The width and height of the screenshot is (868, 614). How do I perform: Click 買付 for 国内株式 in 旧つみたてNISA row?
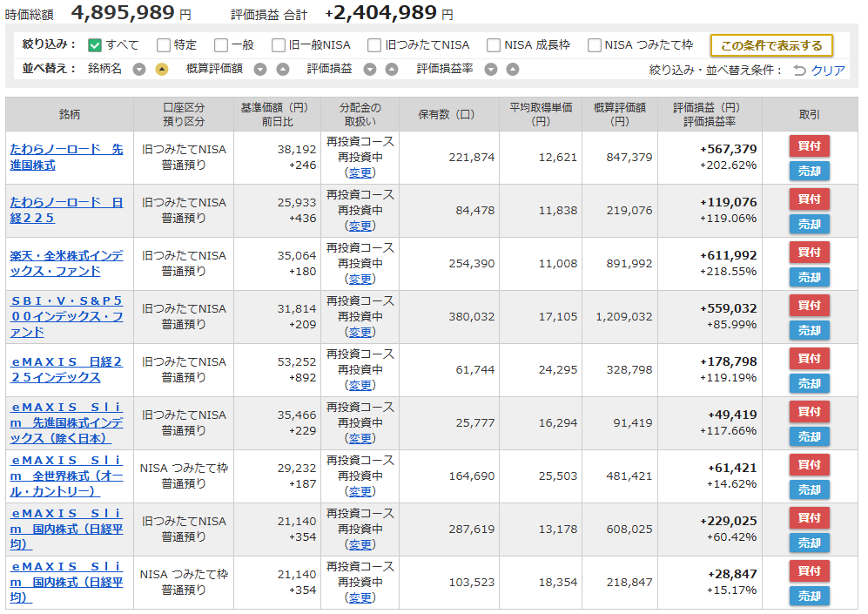(810, 518)
